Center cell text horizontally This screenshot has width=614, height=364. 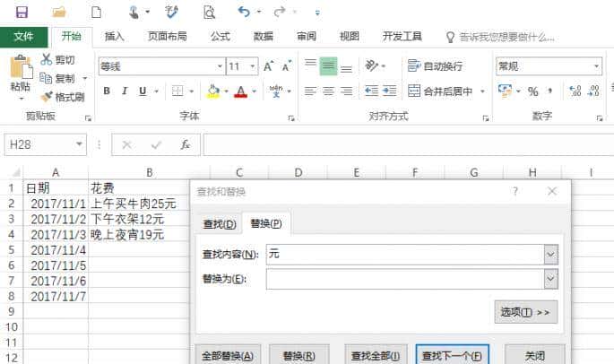click(x=329, y=91)
